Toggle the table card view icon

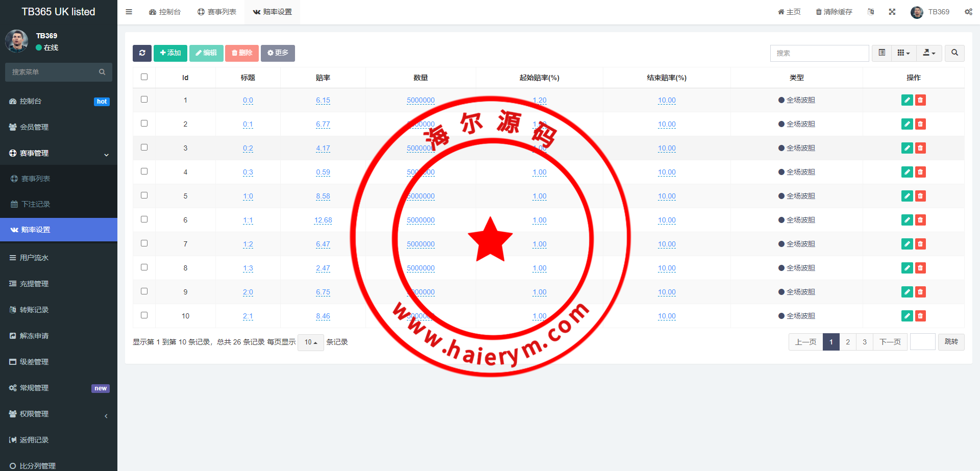tap(881, 53)
